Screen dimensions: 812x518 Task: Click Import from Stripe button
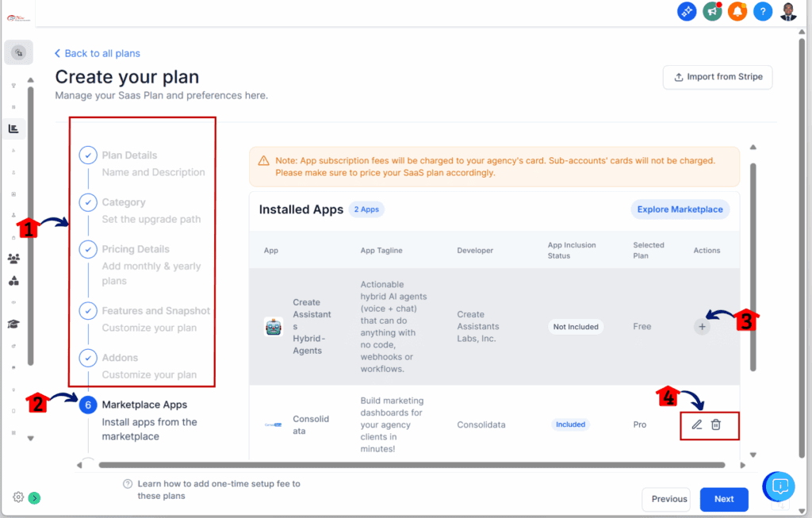coord(718,77)
